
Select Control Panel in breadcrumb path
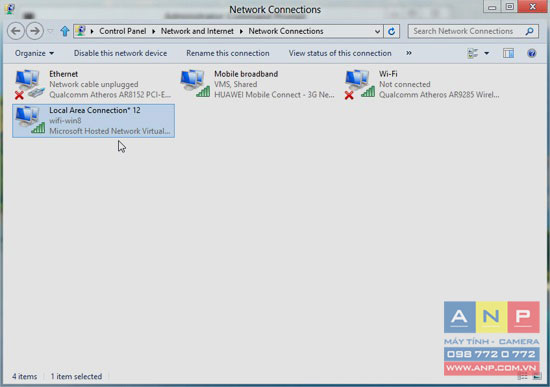coord(122,31)
